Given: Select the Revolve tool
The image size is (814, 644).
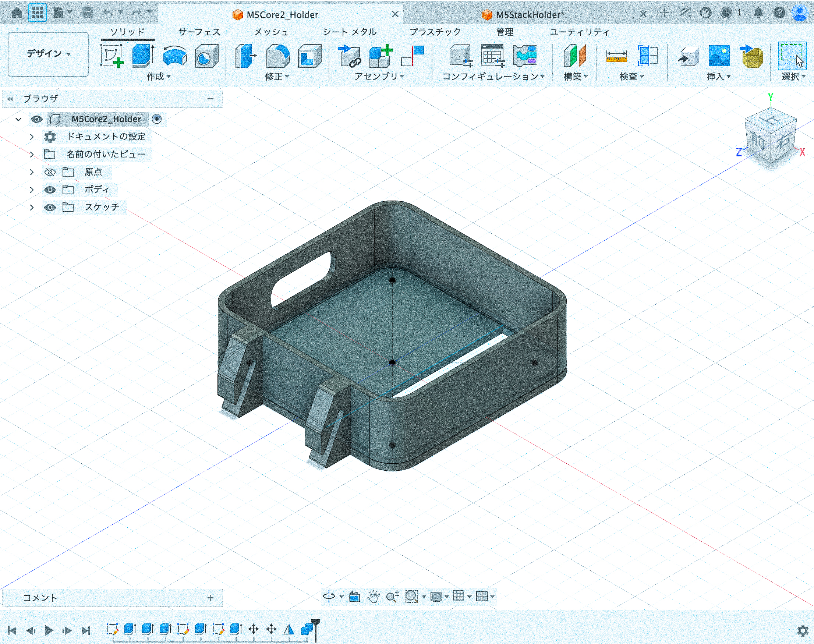Looking at the screenshot, I should tap(175, 56).
